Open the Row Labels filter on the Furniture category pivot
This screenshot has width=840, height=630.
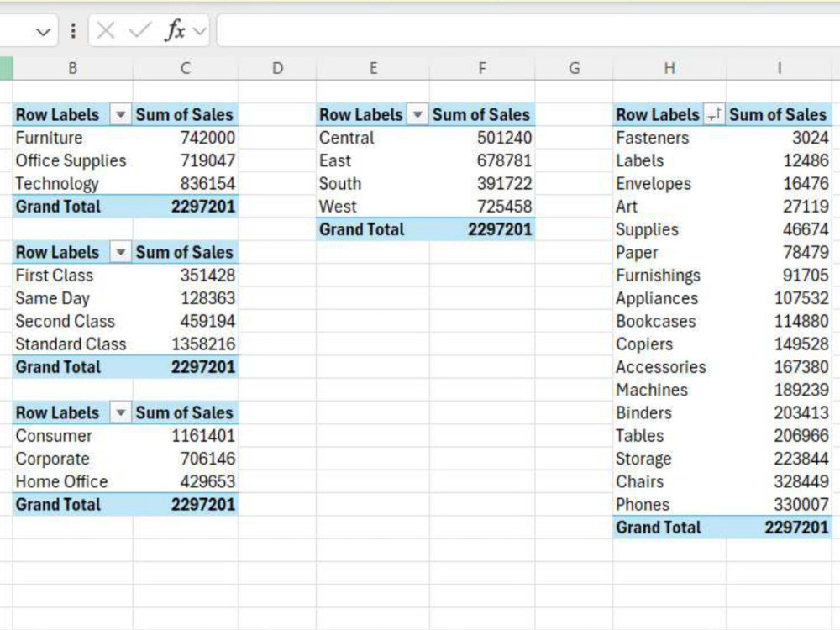pyautogui.click(x=121, y=114)
